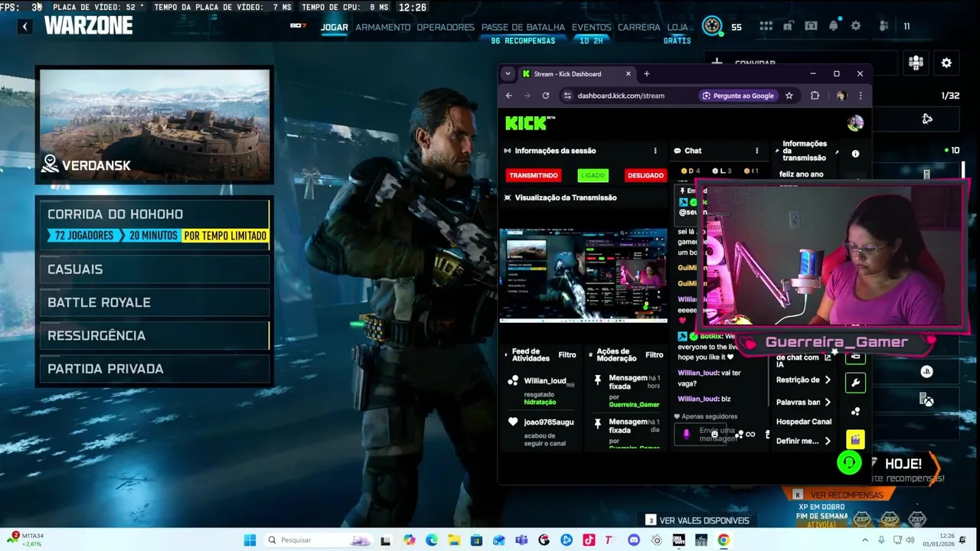Click Hospedar Canal option
The width and height of the screenshot is (980, 551).
click(804, 422)
